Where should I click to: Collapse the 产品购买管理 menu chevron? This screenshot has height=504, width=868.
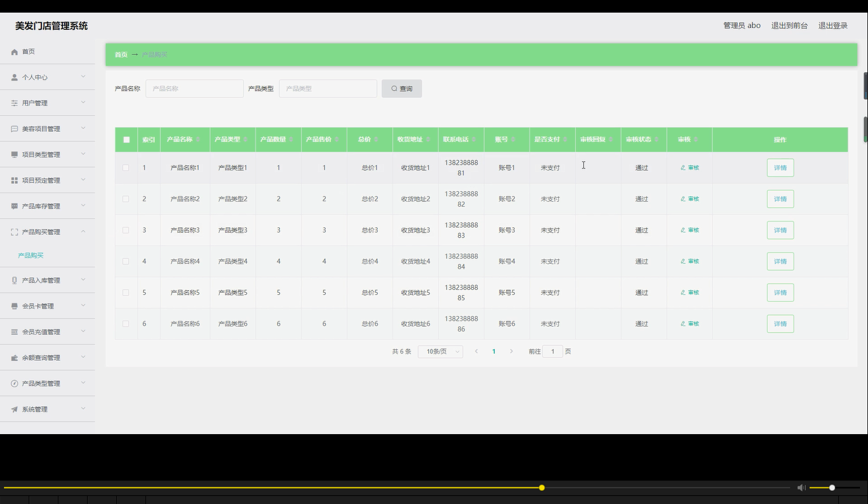tap(83, 231)
